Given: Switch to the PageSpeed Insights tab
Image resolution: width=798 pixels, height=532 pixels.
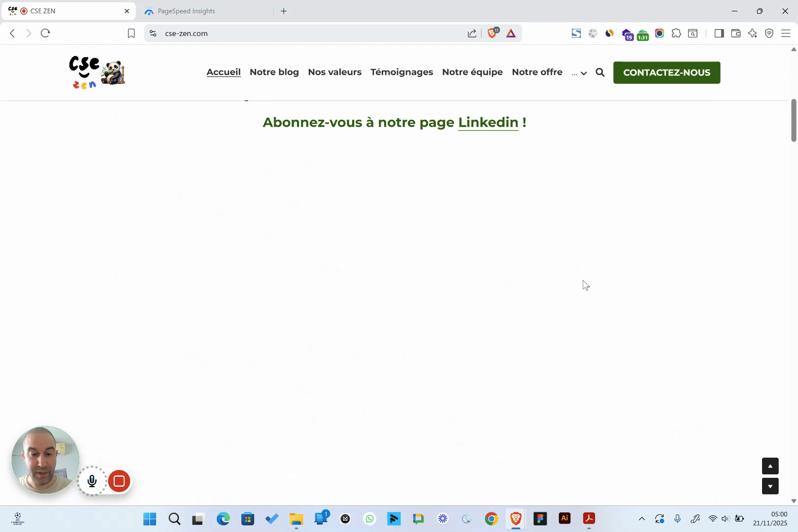Looking at the screenshot, I should tap(186, 11).
